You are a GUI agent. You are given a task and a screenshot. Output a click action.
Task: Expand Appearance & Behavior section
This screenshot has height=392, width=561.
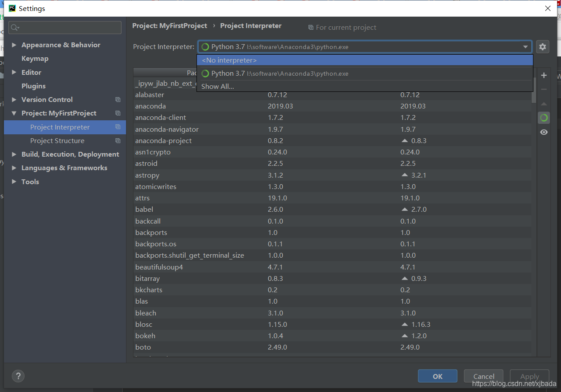pos(14,45)
